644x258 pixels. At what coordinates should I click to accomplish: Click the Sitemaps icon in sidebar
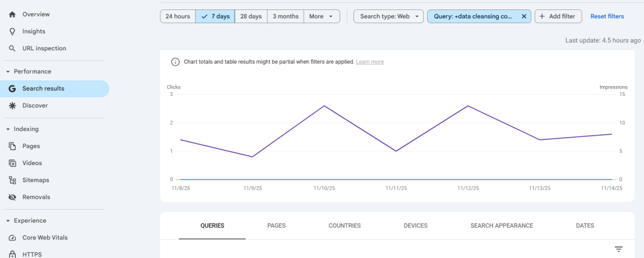pyautogui.click(x=11, y=180)
